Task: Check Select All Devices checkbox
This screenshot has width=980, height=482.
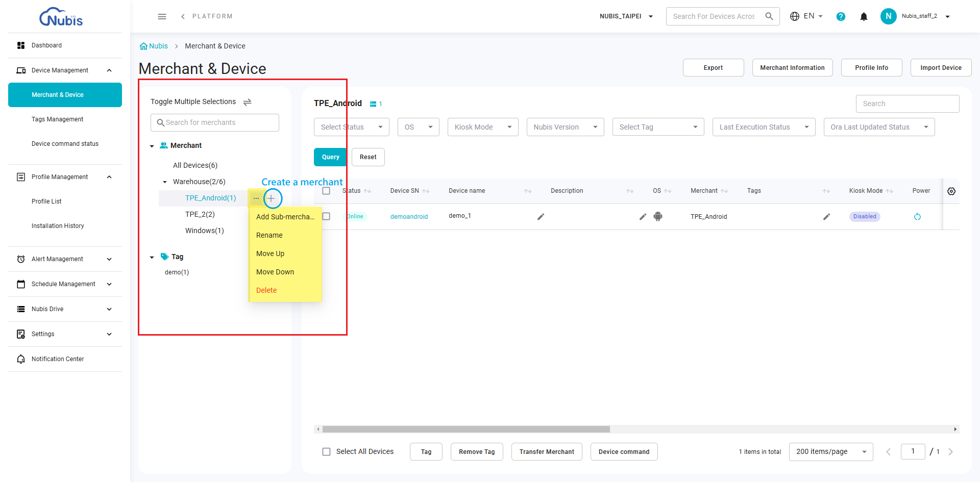Action: tap(326, 452)
